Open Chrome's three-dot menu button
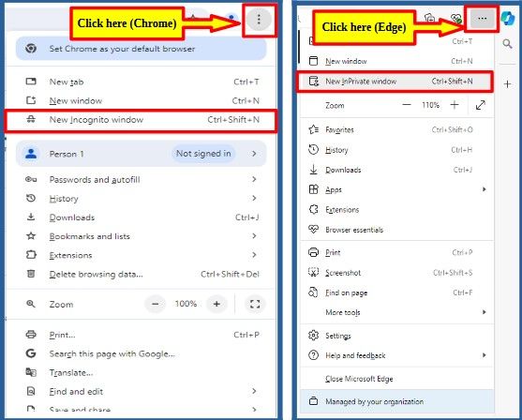 [x=259, y=20]
